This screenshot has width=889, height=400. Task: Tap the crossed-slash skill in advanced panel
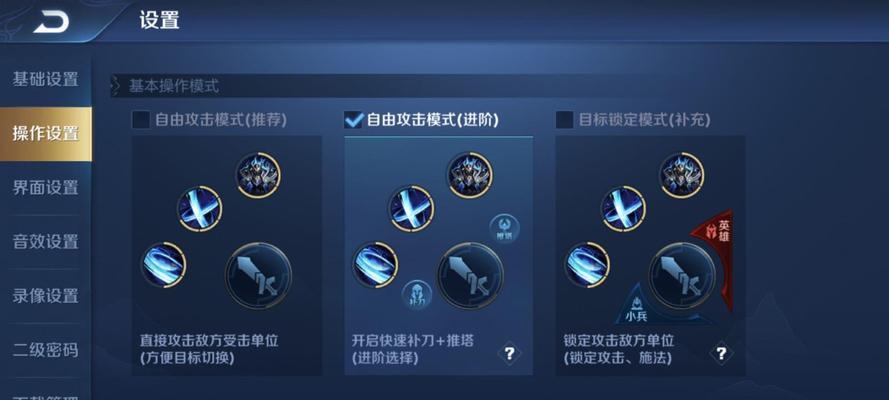pyautogui.click(x=411, y=208)
